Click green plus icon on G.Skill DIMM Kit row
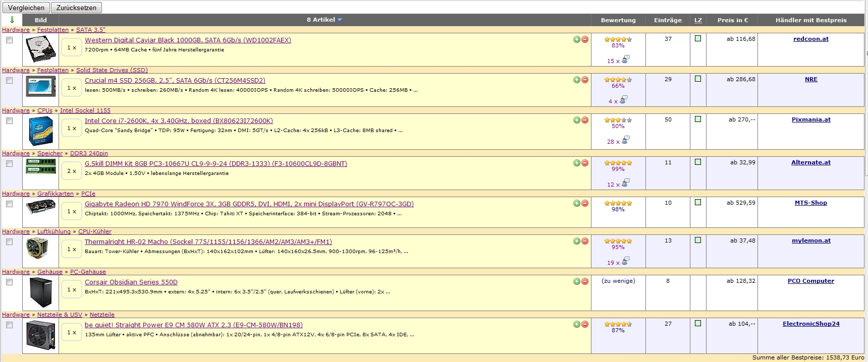This screenshot has width=868, height=362. (577, 163)
